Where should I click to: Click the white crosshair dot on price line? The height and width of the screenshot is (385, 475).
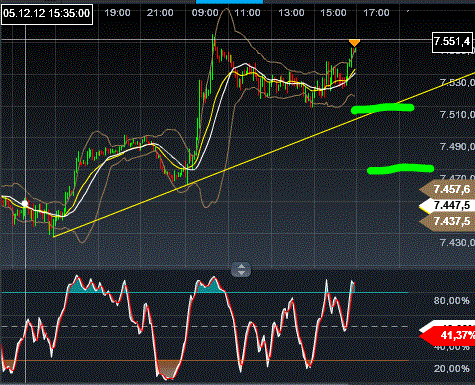tap(25, 203)
